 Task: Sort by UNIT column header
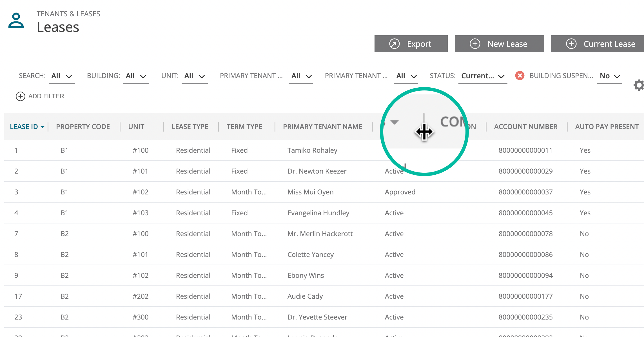pyautogui.click(x=136, y=127)
